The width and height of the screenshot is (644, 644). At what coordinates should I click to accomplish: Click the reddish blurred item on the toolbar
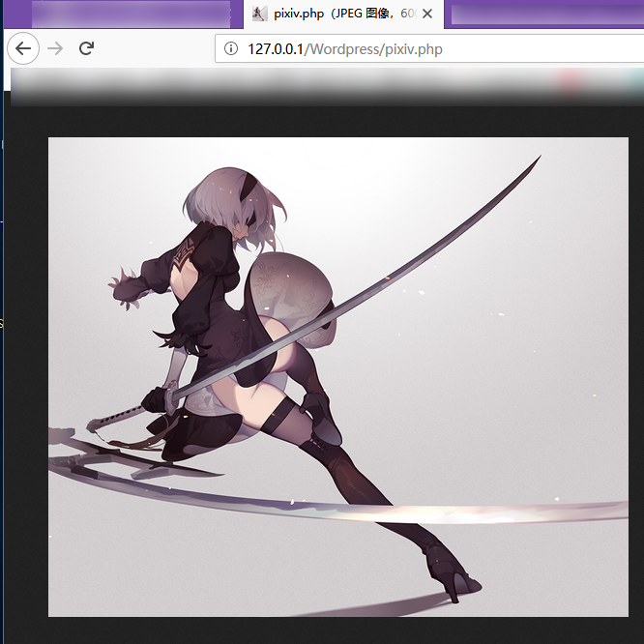click(x=571, y=84)
